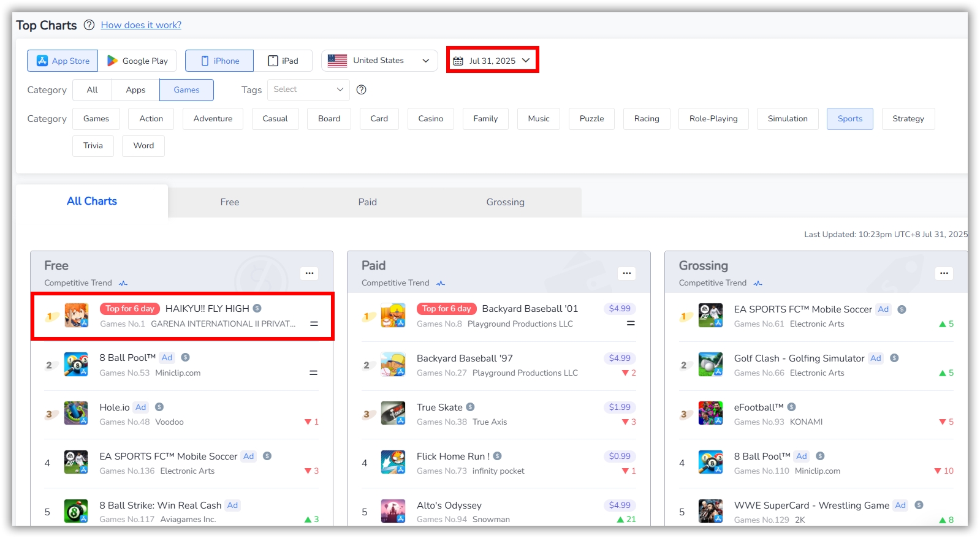This screenshot has height=538, width=980.
Task: Switch to the Grossing tab
Action: 506,202
